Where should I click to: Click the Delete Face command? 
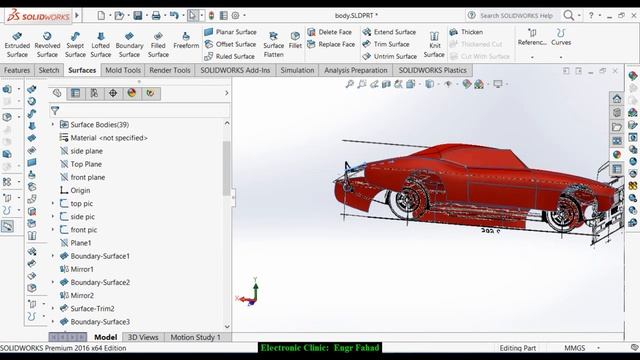pyautogui.click(x=330, y=32)
